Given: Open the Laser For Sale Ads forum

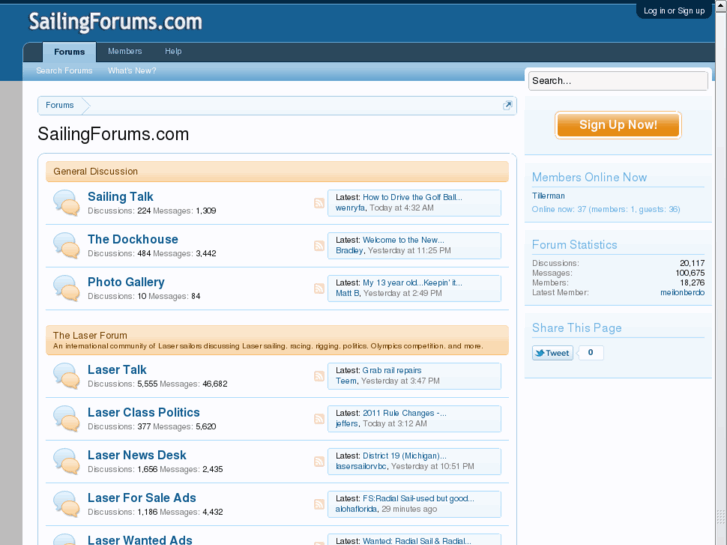Looking at the screenshot, I should (x=142, y=498).
